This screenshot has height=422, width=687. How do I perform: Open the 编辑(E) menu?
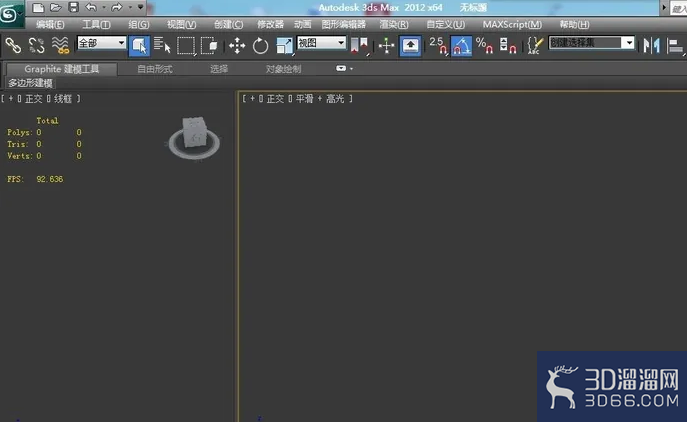(x=50, y=25)
